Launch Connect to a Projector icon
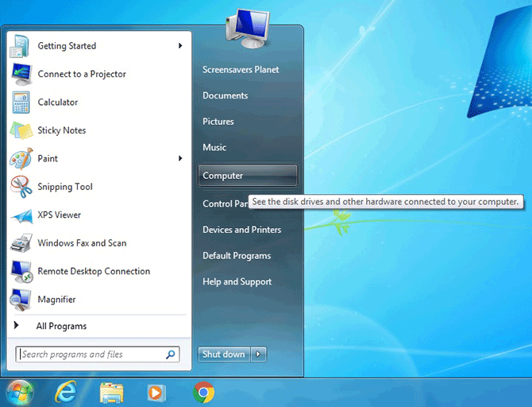This screenshot has width=532, height=407. pyautogui.click(x=21, y=74)
